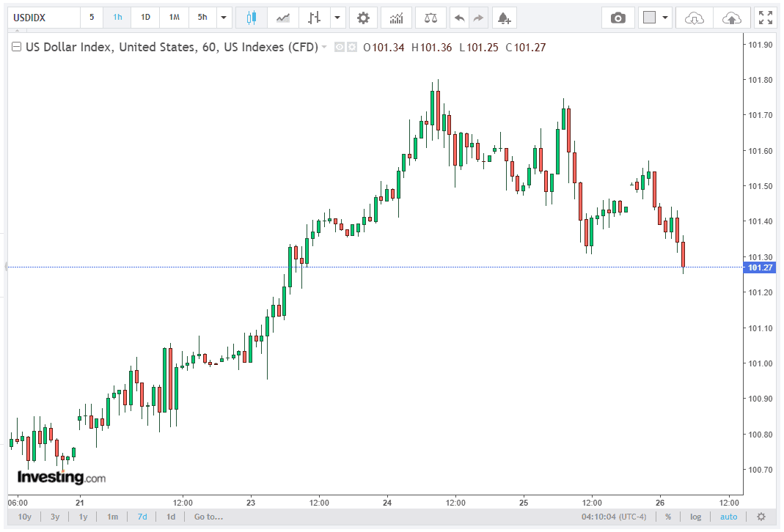This screenshot has width=784, height=532.
Task: Toggle auto scale mode
Action: (x=728, y=517)
